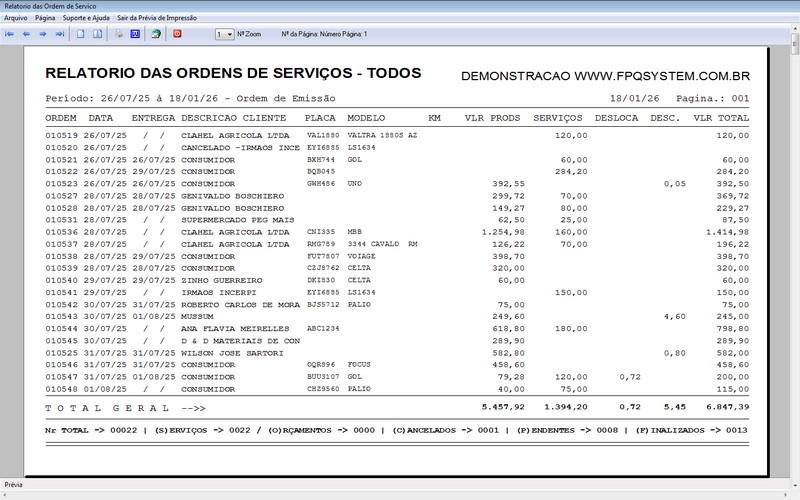Click the PLACA column header
Image resolution: width=800 pixels, height=500 pixels.
coord(320,118)
